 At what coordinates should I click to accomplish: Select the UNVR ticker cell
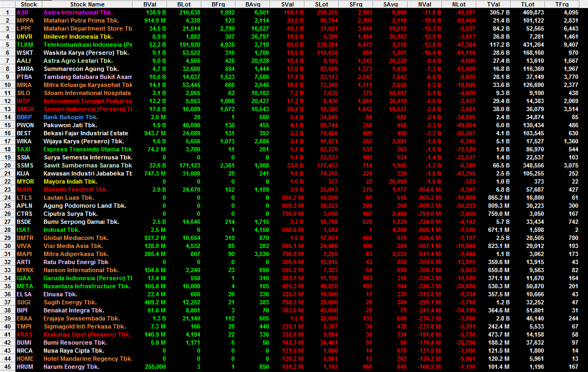coord(25,37)
